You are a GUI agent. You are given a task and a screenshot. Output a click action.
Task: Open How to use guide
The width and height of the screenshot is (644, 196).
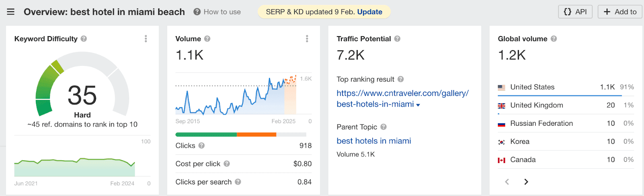tap(217, 12)
